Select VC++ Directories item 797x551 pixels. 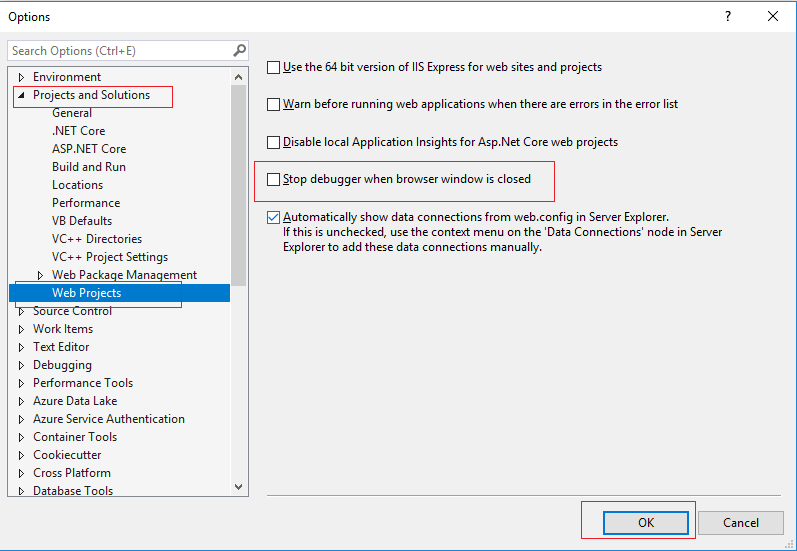[x=97, y=239]
